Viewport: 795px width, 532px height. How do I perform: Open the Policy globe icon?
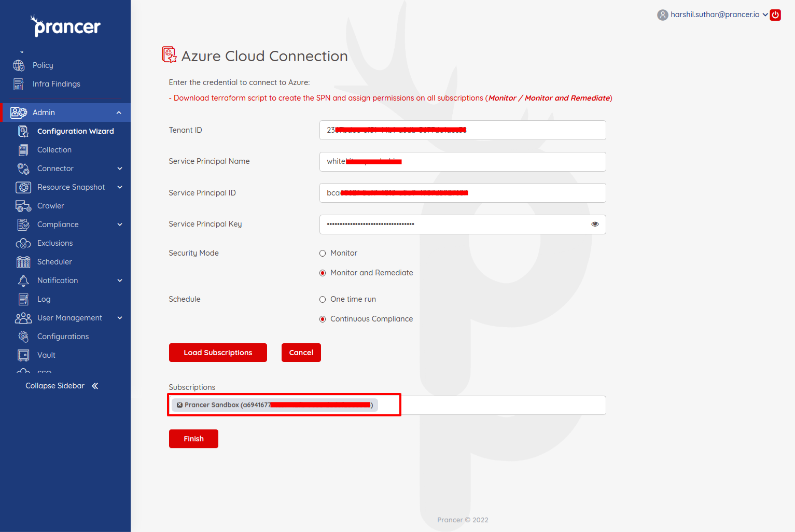(19, 65)
